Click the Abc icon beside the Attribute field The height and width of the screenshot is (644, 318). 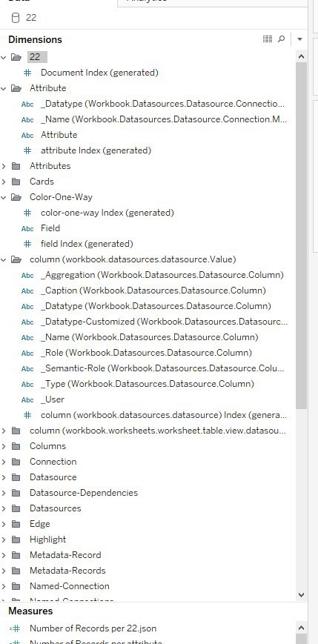tap(27, 135)
